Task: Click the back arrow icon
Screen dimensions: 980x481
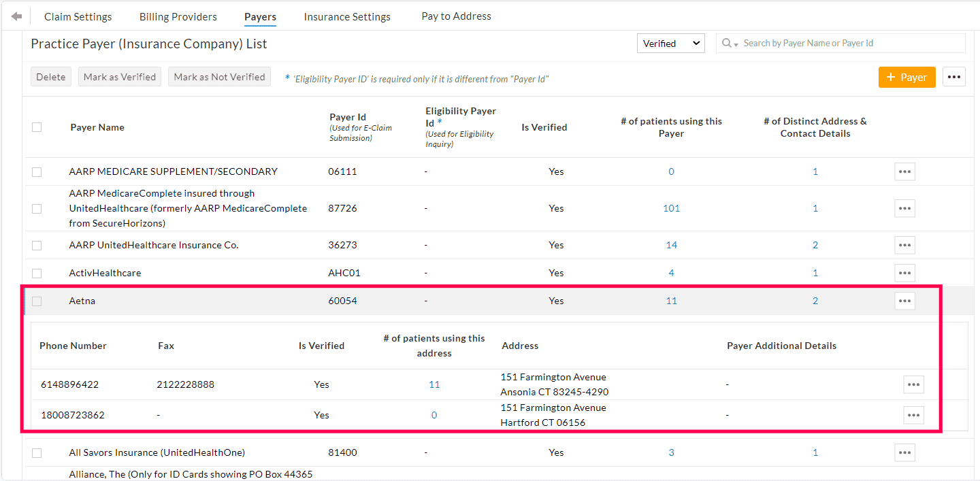Action: [16, 15]
